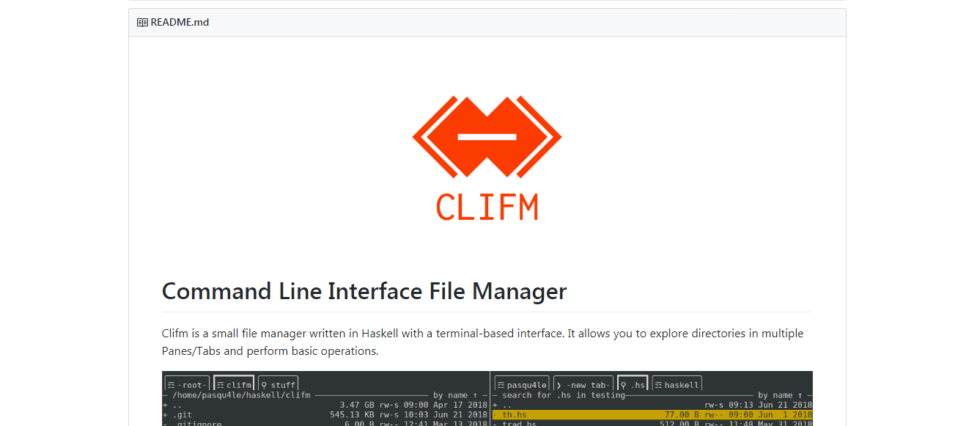980x426 pixels.
Task: Click the Command Line Interface File Manager heading
Action: click(x=364, y=291)
